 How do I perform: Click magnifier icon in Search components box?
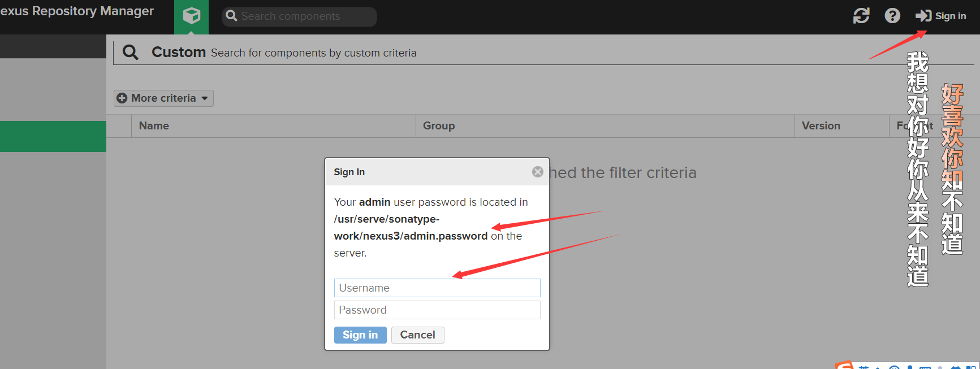231,16
